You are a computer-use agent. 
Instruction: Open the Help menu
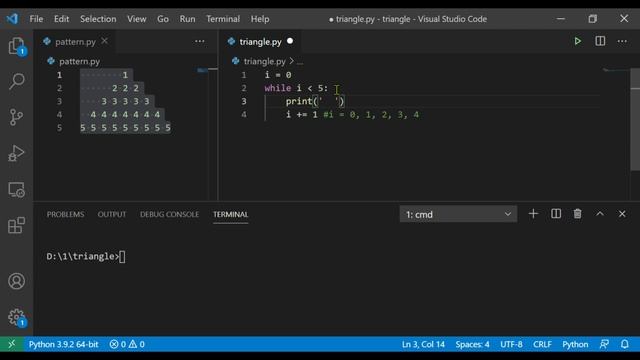[260, 19]
